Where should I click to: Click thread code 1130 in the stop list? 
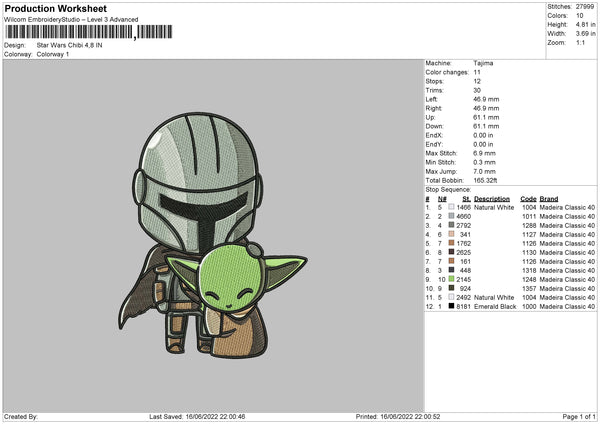529,253
